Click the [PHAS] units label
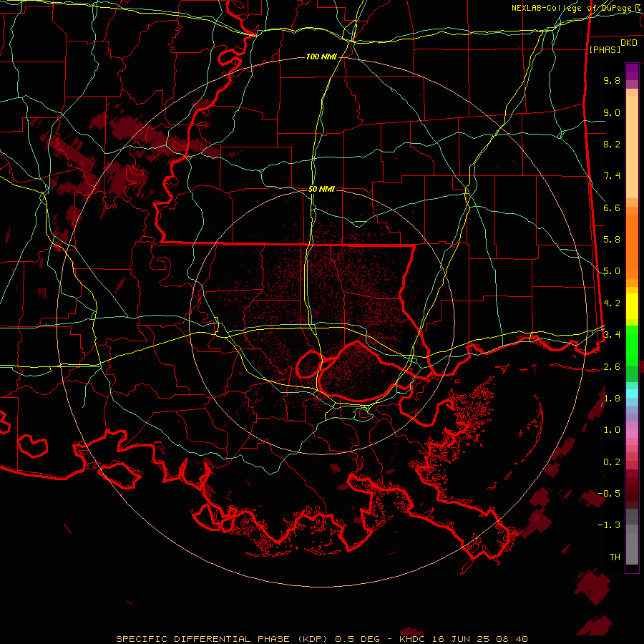Screen dimensions: 644x644 [605, 49]
